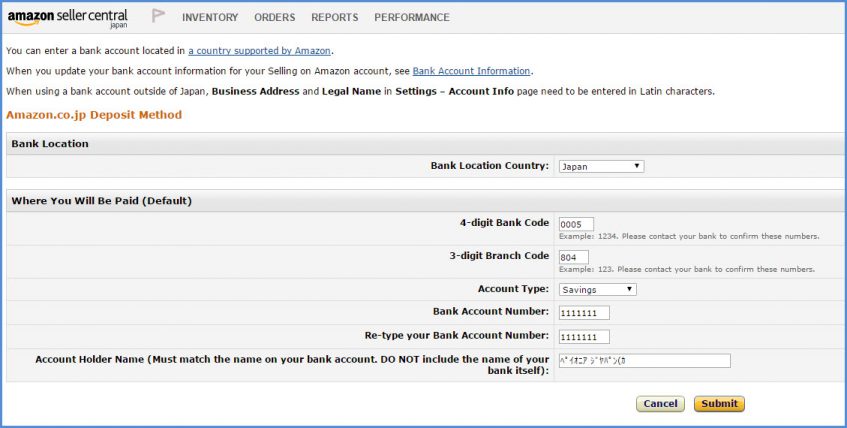Open the Bank Account Information link

tap(471, 71)
